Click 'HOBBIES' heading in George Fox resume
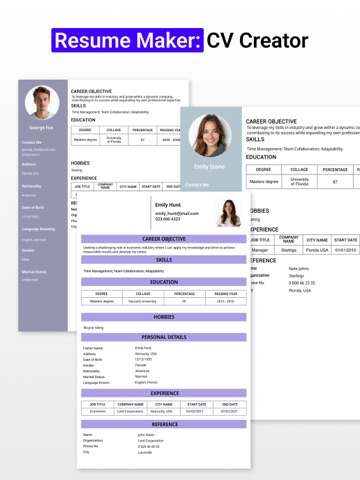The width and height of the screenshot is (360, 480). (80, 163)
